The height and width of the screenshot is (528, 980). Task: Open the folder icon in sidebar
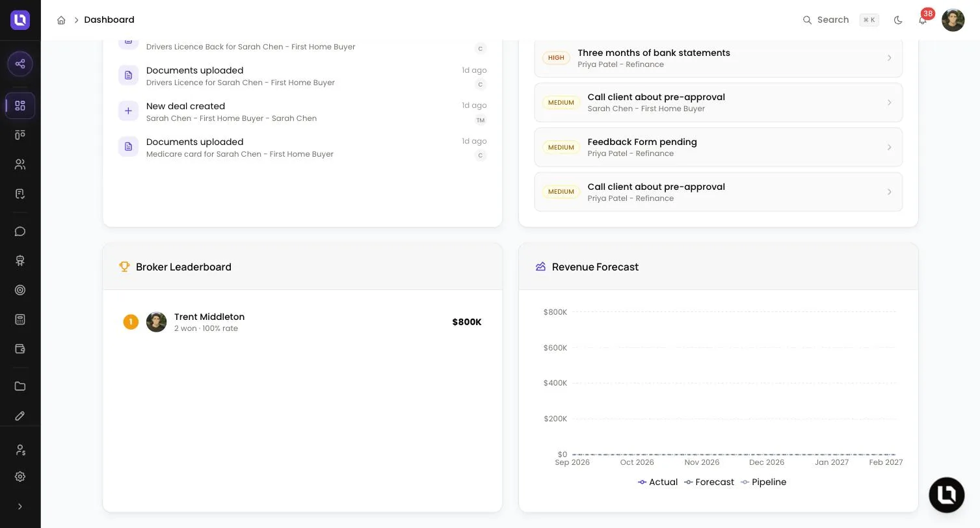coord(20,386)
